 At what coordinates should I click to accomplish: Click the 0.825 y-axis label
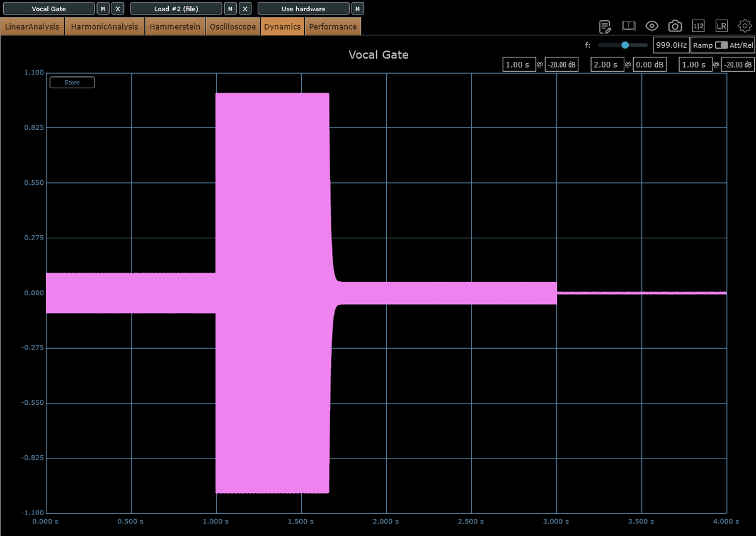pos(34,127)
